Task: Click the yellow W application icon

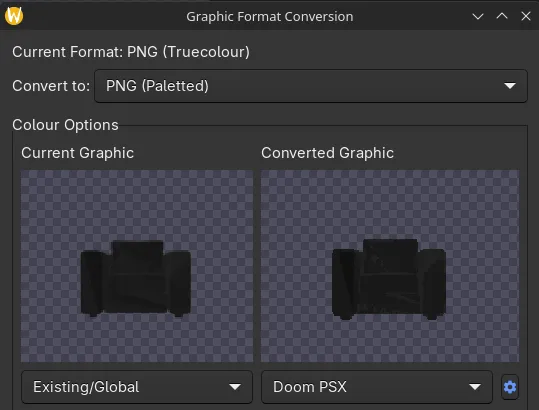Action: tap(14, 16)
